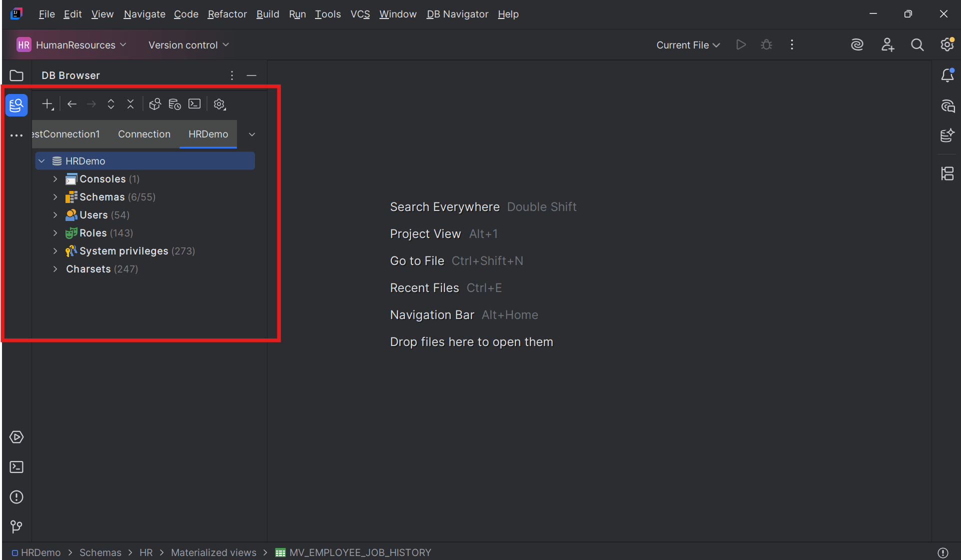Expand all nodes in the DB Browser tree
The width and height of the screenshot is (961, 560).
[x=110, y=104]
